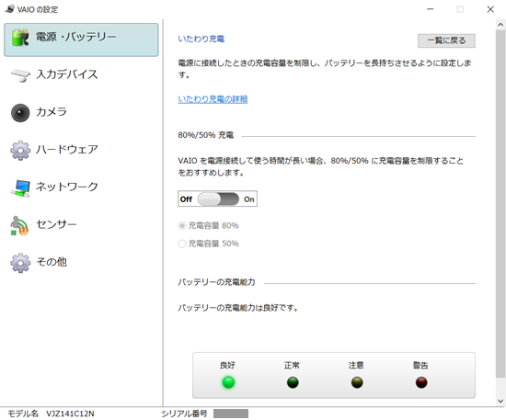This screenshot has width=506, height=420.
Task: Close the VAIO の設定 window
Action: click(490, 9)
